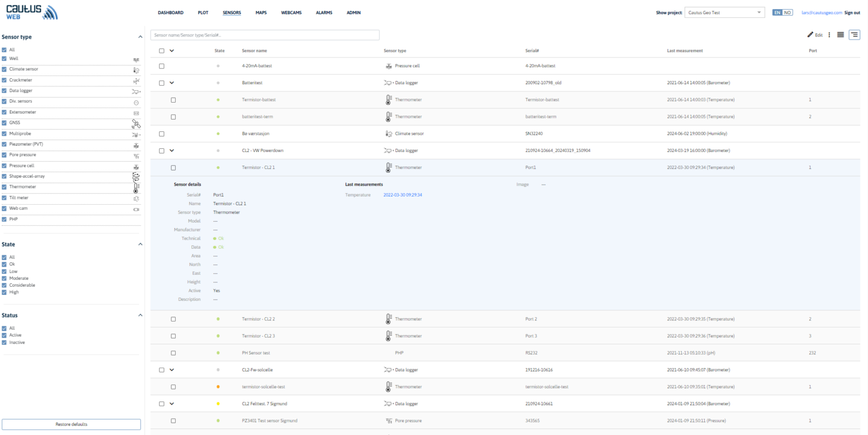Image resolution: width=868 pixels, height=435 pixels.
Task: Switch to hierarchical tree view icon
Action: tap(854, 35)
